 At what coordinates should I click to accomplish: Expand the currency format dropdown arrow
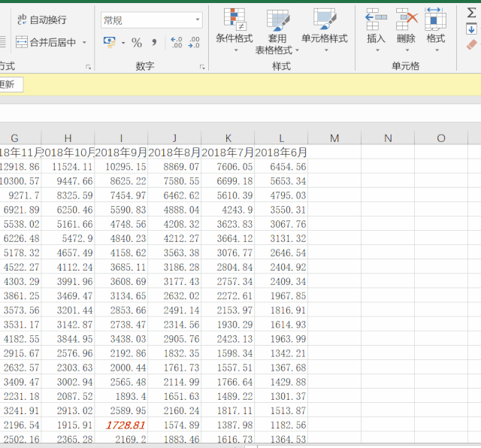[x=123, y=43]
